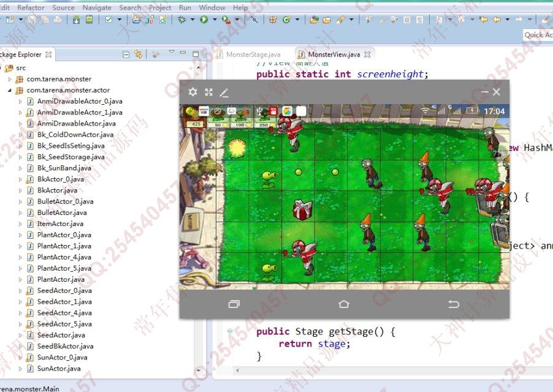The width and height of the screenshot is (553, 392).
Task: Open the Project menu
Action: click(160, 7)
